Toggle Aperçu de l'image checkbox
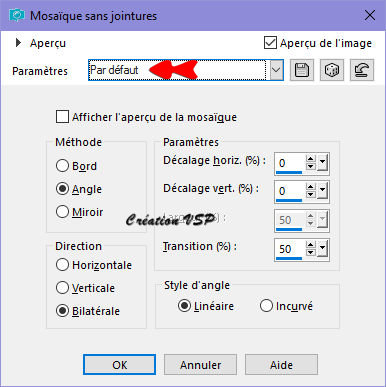The width and height of the screenshot is (386, 387). click(270, 43)
